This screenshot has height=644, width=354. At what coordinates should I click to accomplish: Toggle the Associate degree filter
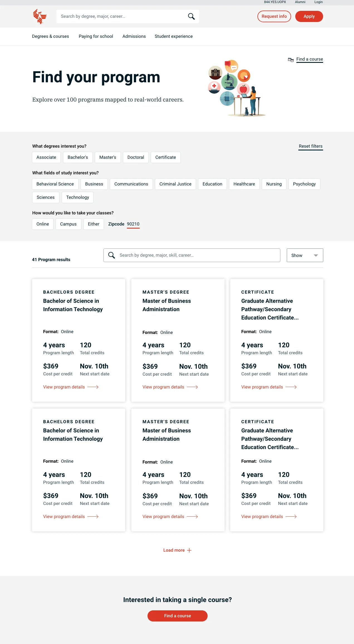[x=46, y=157]
